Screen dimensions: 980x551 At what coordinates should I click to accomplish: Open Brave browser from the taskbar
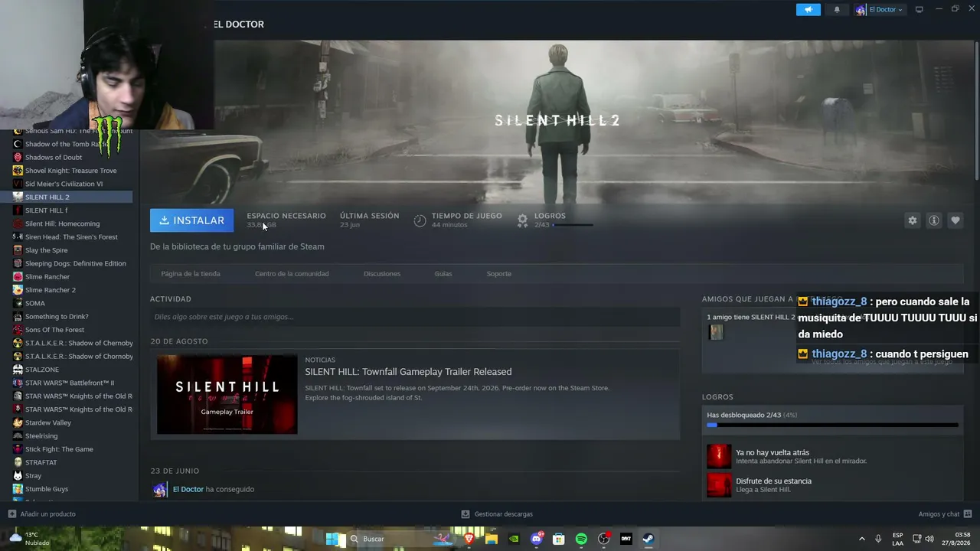(469, 539)
